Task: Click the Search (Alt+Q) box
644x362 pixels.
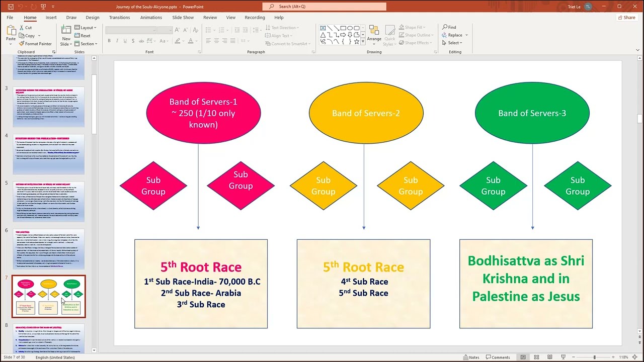Action: (x=325, y=7)
